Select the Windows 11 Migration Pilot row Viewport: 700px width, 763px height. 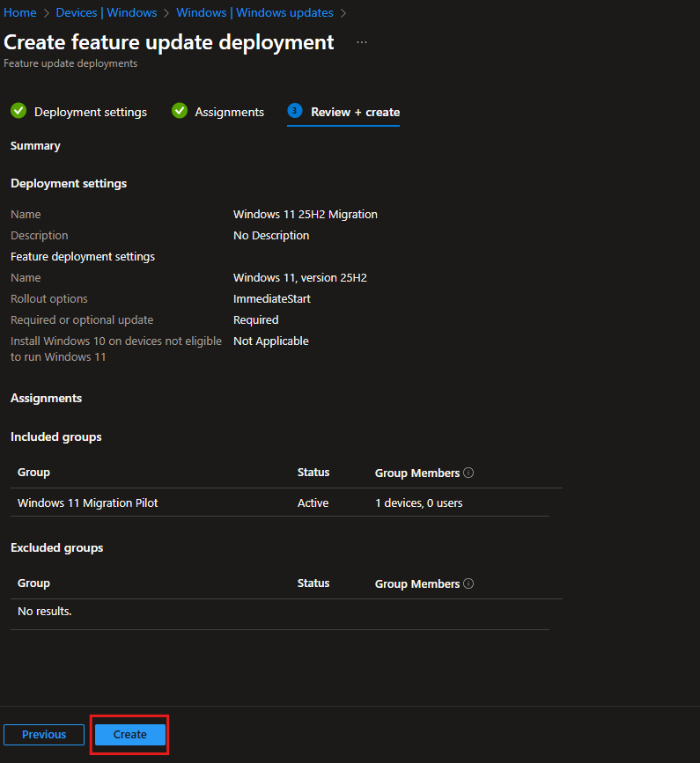tap(88, 503)
